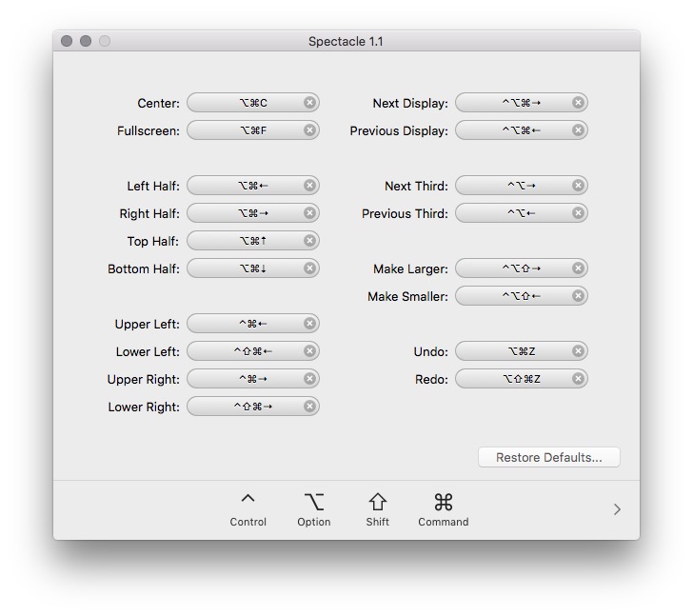Click the Control key symbol in legend
Screen dimensions: 693x616
click(247, 501)
